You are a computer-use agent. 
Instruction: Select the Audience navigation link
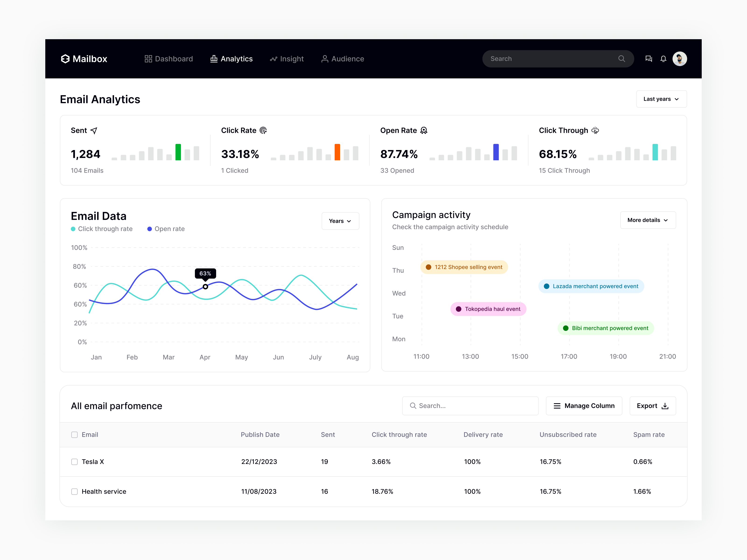pyautogui.click(x=342, y=59)
